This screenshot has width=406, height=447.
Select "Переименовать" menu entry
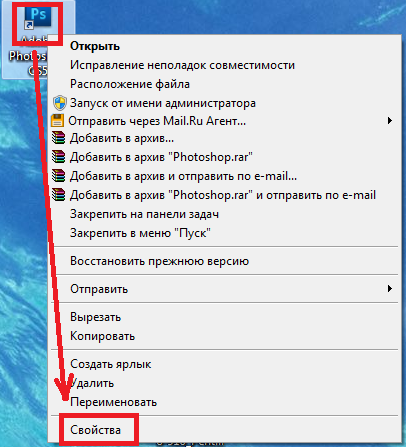click(x=113, y=402)
